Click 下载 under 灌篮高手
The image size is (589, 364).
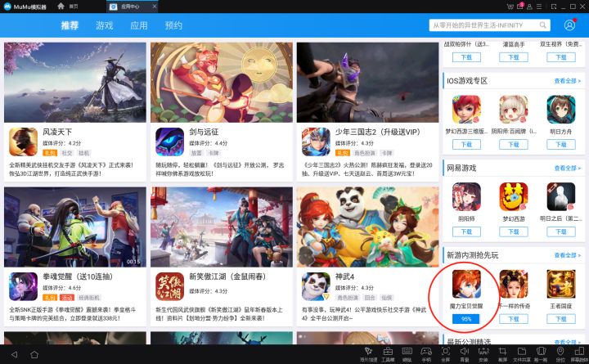[x=514, y=57]
